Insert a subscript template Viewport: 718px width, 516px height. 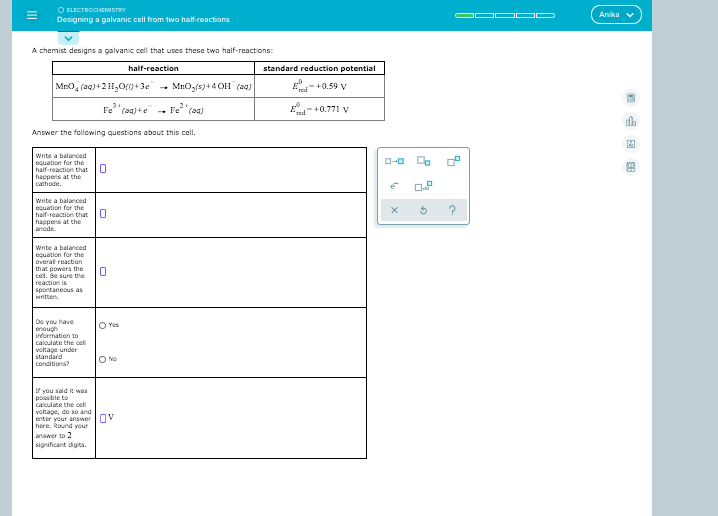[424, 161]
